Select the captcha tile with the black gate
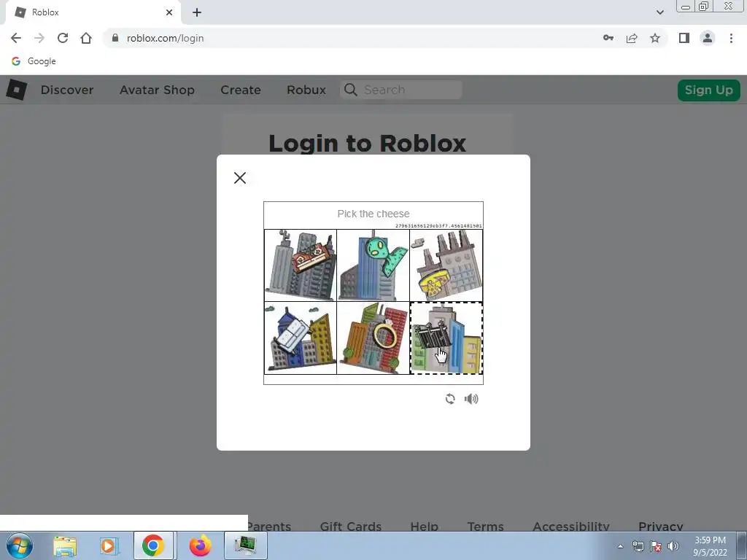 (446, 338)
